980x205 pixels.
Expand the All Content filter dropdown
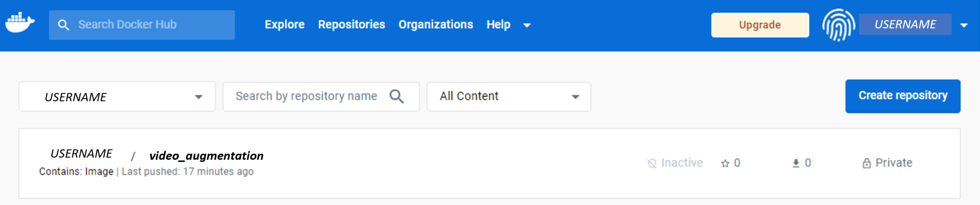(x=509, y=97)
